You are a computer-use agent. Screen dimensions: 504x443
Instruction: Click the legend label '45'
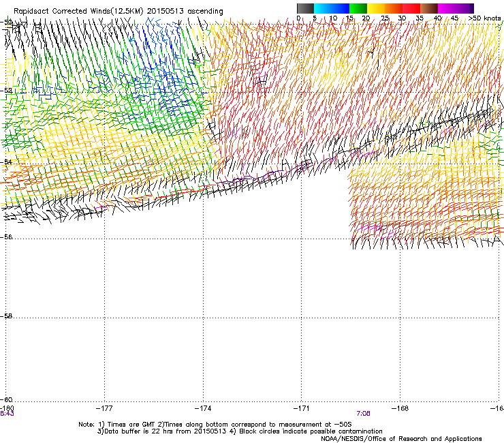[x=454, y=18]
